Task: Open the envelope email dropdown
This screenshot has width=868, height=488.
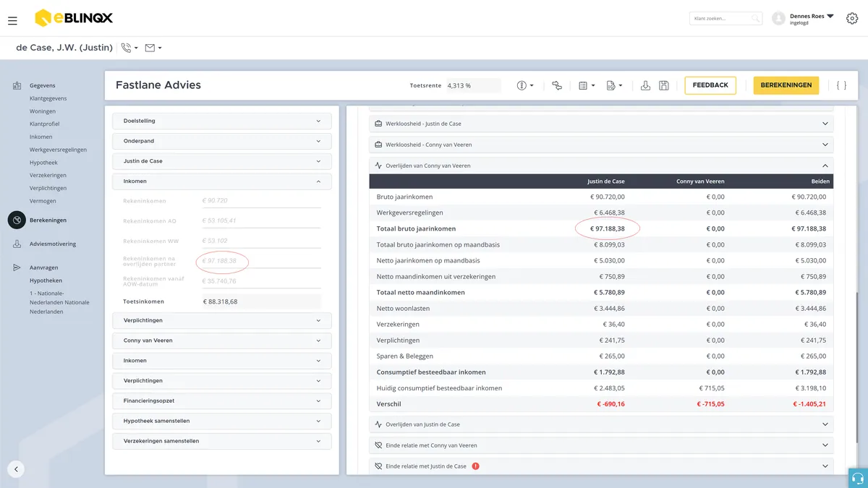Action: pos(153,48)
